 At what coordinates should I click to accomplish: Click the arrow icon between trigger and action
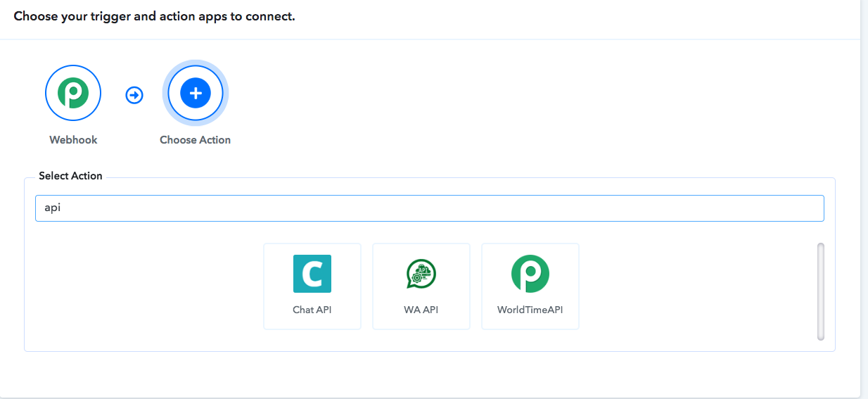coord(134,94)
